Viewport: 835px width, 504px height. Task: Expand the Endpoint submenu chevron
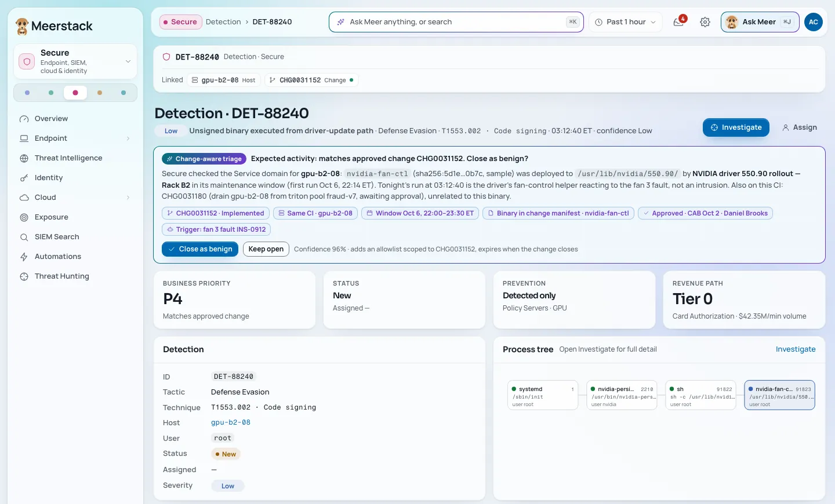[128, 138]
